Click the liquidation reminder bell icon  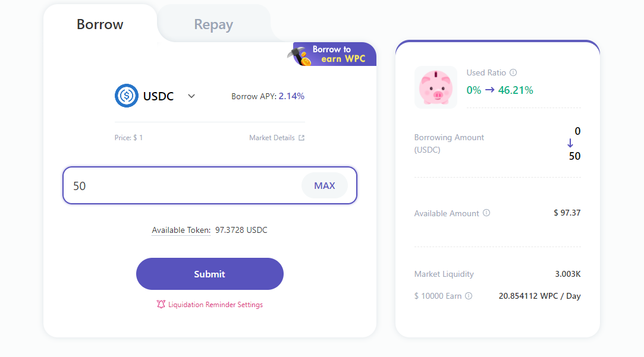[x=161, y=305]
